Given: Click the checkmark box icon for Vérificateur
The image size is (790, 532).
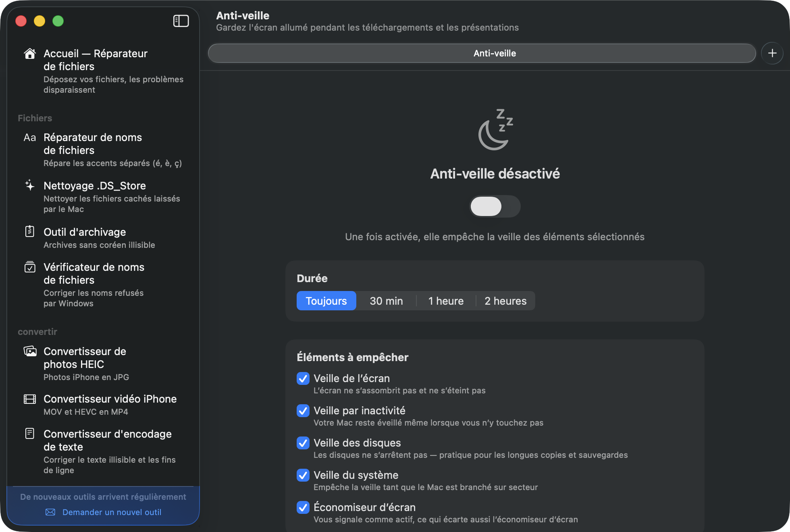Looking at the screenshot, I should (x=30, y=267).
